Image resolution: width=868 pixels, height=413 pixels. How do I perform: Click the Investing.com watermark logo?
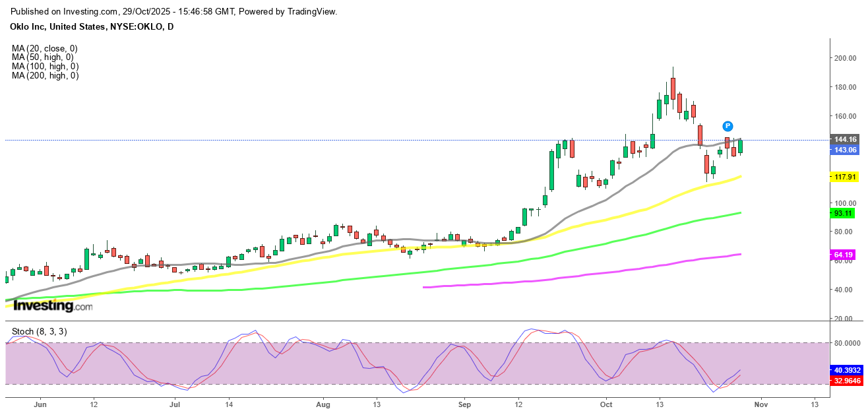click(x=53, y=305)
